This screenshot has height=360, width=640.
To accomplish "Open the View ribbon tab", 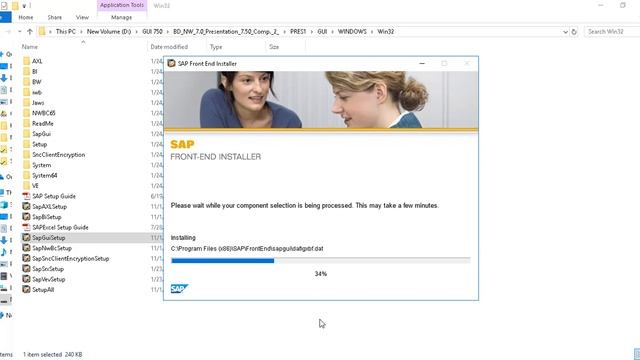I will pyautogui.click(x=82, y=18).
